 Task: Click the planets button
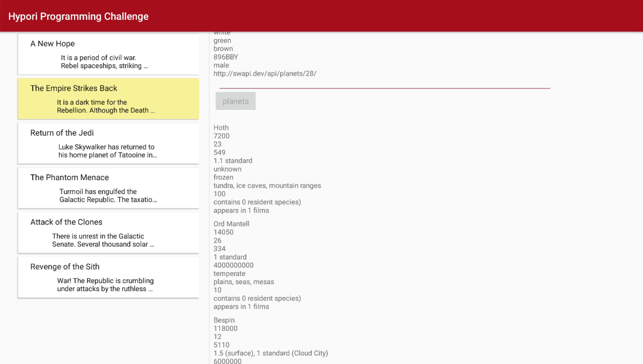(236, 101)
